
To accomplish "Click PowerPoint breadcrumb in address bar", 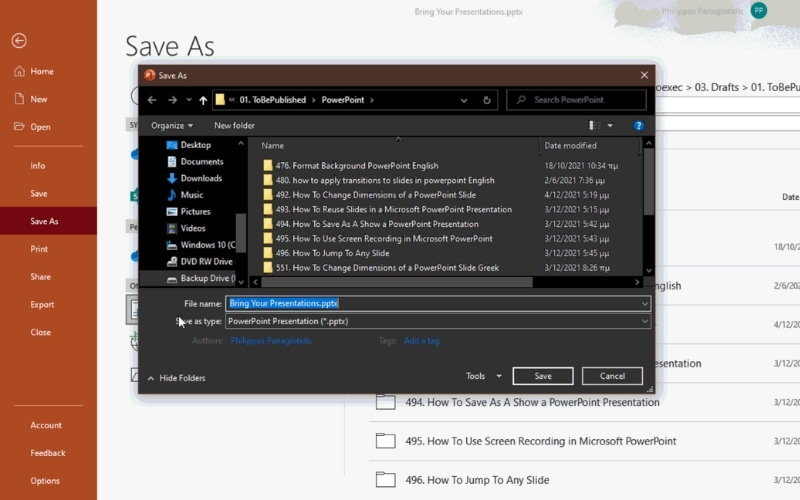I will [x=343, y=100].
